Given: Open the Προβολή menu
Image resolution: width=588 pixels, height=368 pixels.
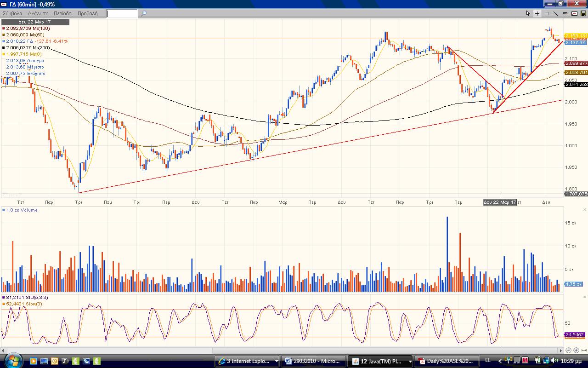Looking at the screenshot, I should [87, 14].
